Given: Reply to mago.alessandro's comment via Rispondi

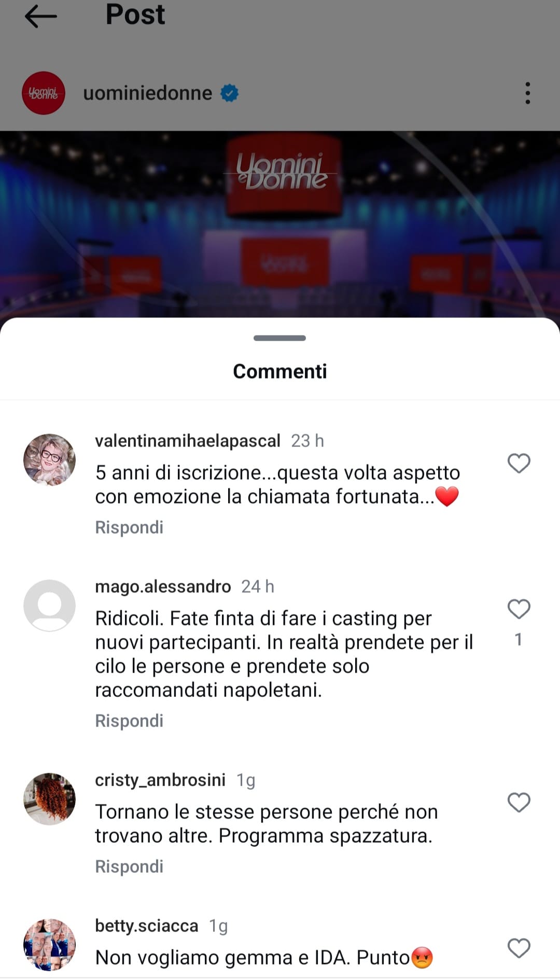Looking at the screenshot, I should tap(129, 721).
